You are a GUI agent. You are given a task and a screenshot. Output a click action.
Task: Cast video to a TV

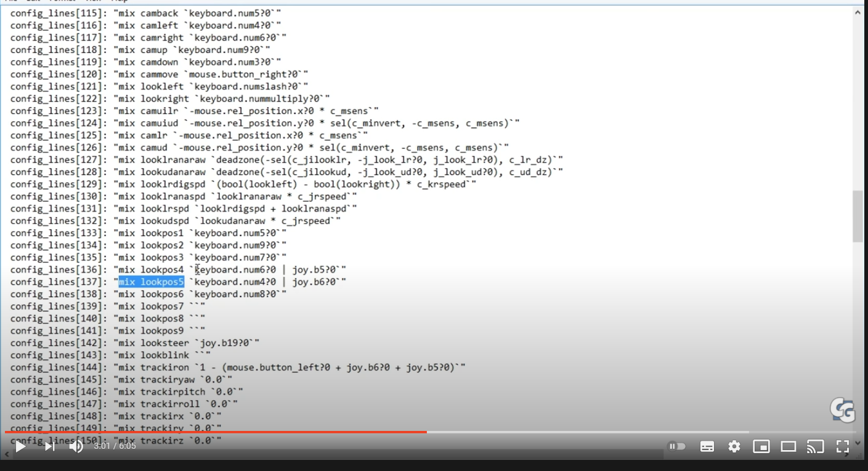(x=816, y=446)
